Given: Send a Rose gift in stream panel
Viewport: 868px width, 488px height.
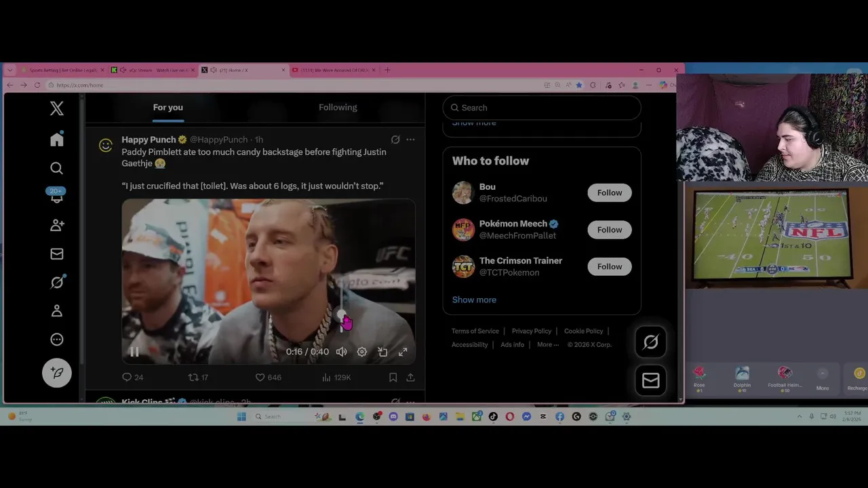Looking at the screenshot, I should [699, 378].
